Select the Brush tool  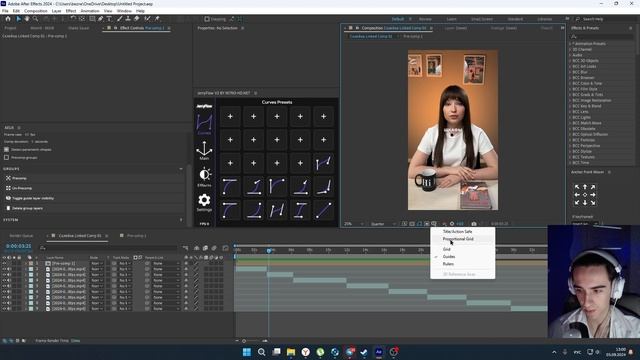pos(120,19)
